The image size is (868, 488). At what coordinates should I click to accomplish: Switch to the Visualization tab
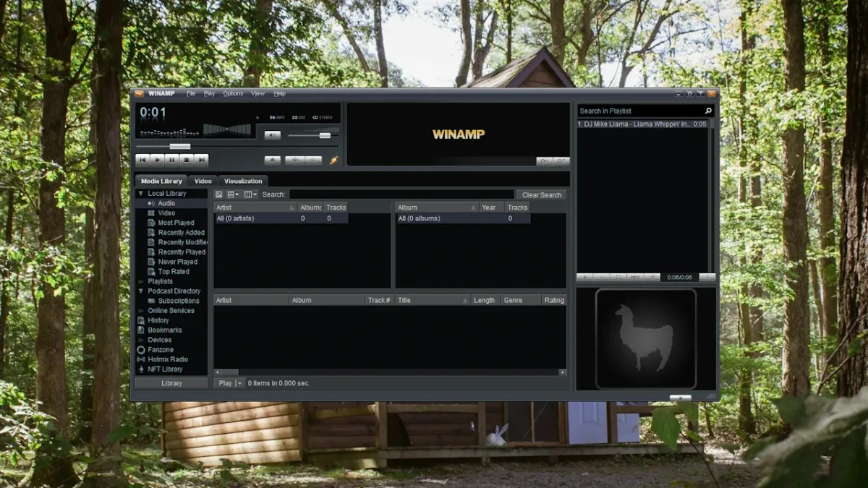pos(243,181)
